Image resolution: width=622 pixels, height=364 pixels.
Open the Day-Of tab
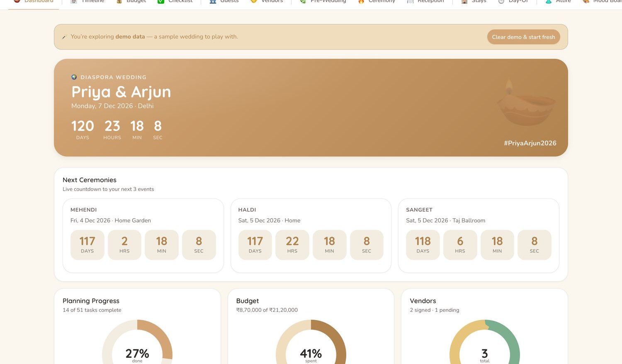[x=513, y=2]
